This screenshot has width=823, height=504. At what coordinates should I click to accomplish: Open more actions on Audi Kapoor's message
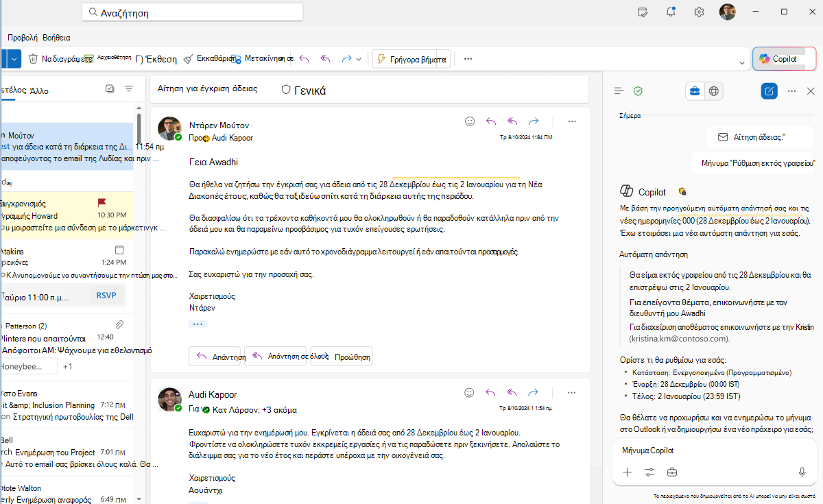pyautogui.click(x=572, y=393)
